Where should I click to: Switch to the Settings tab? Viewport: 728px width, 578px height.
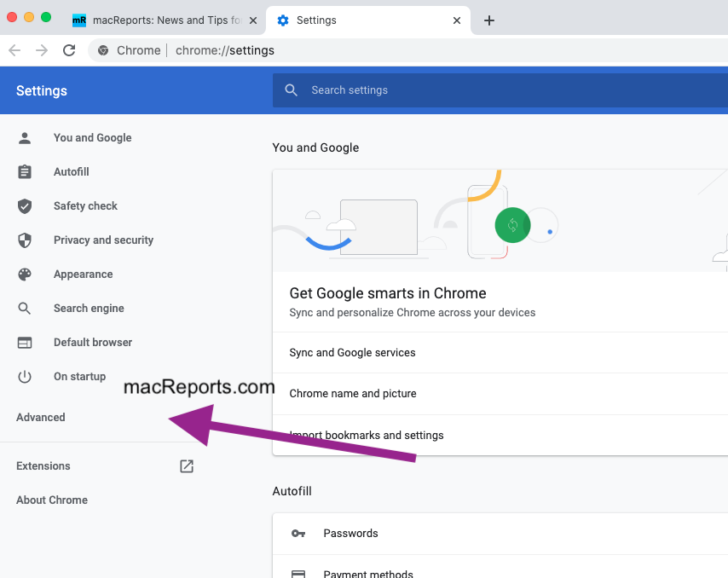(368, 20)
